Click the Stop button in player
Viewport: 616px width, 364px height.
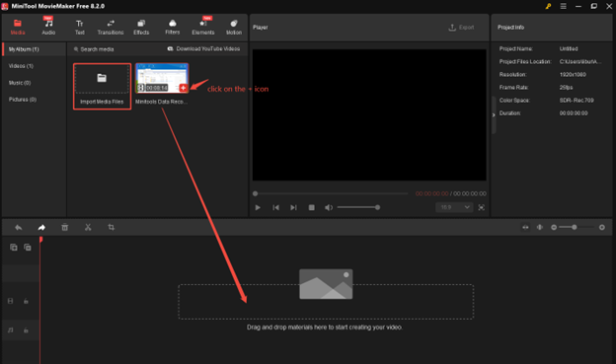(x=312, y=207)
